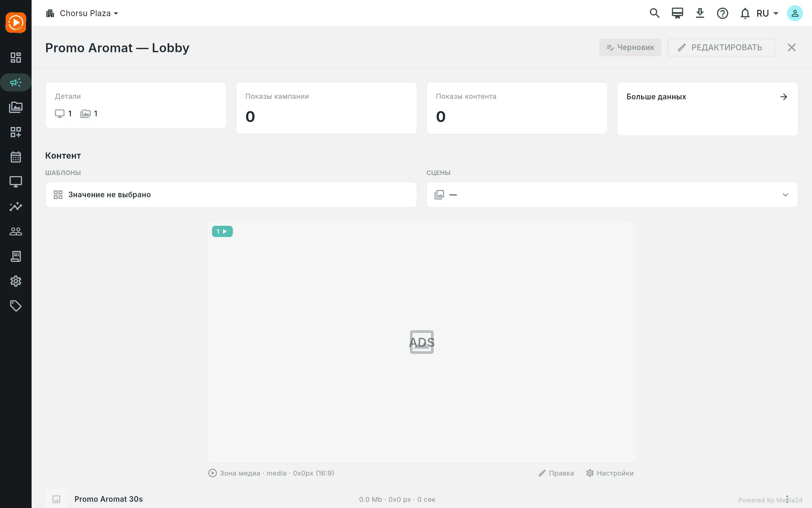This screenshot has width=812, height=508.
Task: Open the Больше данных card
Action: pyautogui.click(x=707, y=109)
